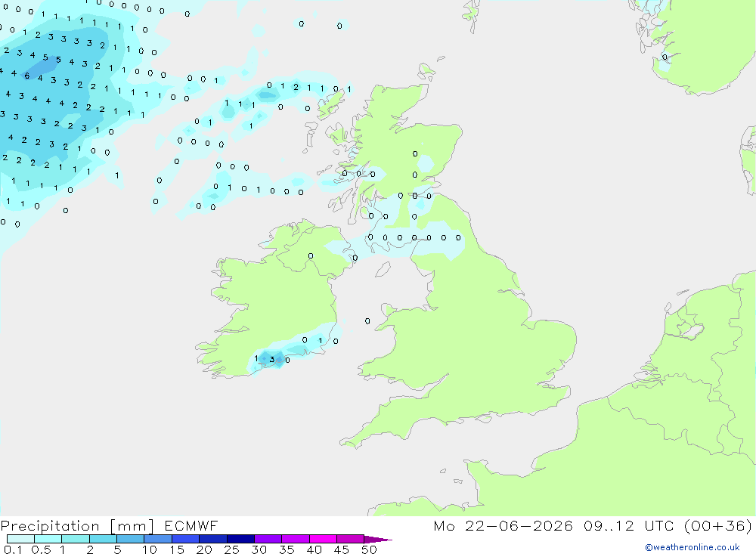Click the '10' legend scale label
Screen dimensions: 756x554
pyautogui.click(x=149, y=549)
